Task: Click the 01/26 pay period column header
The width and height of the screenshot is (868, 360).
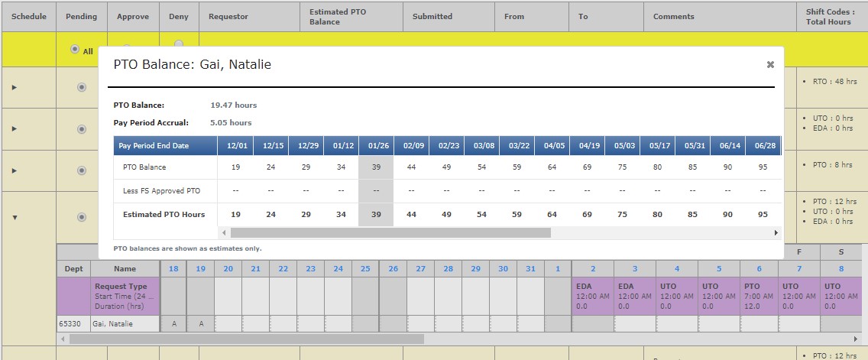Action: (376, 145)
